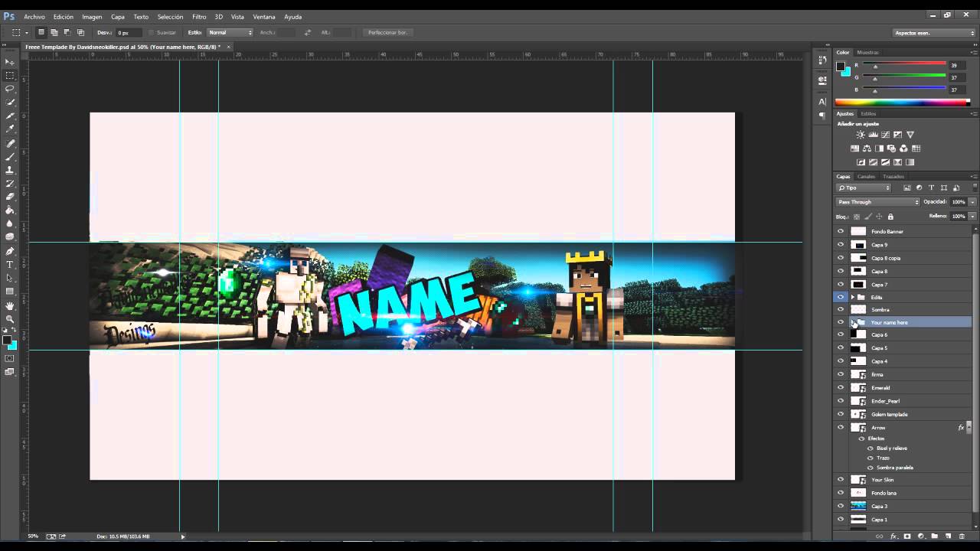Hide the Bisel y relieve effect
The height and width of the screenshot is (551, 980).
(871, 448)
